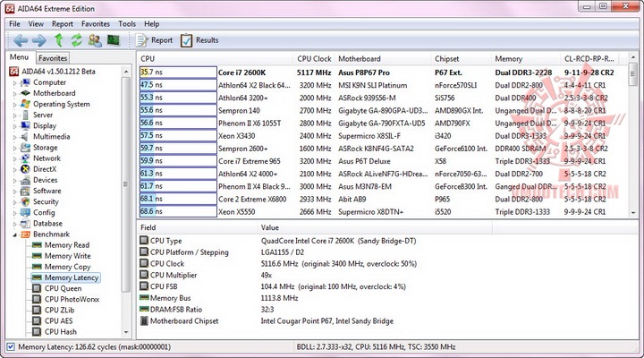Click the Field column header
644x358 pixels.
click(x=197, y=227)
